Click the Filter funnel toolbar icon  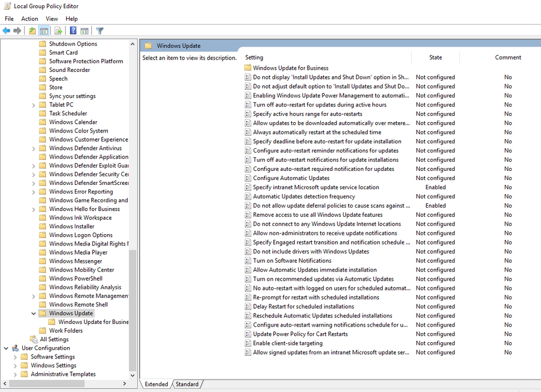coord(100,31)
